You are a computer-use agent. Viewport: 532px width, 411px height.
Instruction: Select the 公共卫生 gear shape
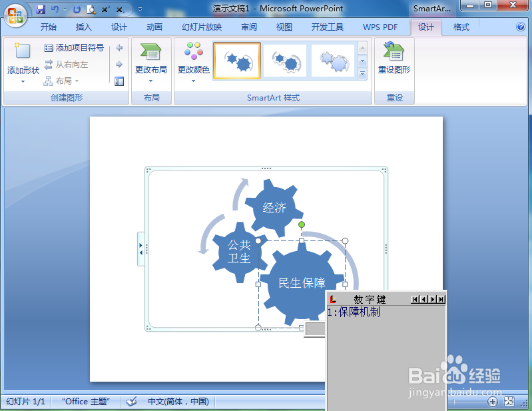(239, 252)
